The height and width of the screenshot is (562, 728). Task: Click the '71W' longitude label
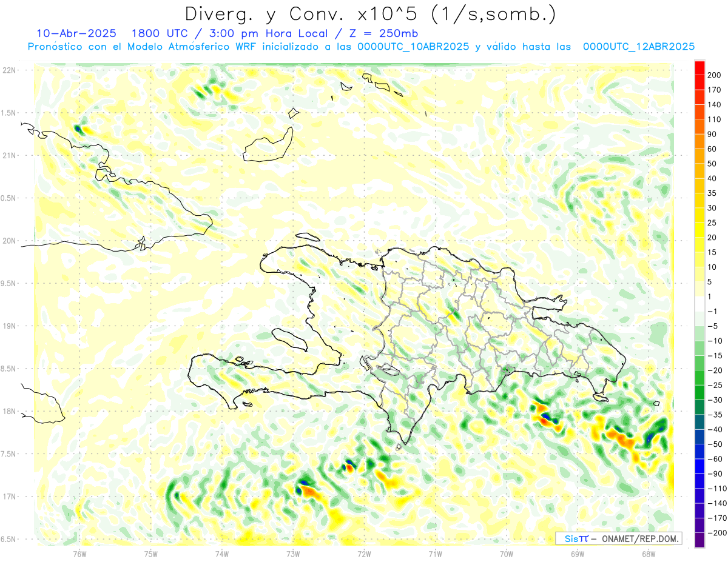click(x=435, y=554)
